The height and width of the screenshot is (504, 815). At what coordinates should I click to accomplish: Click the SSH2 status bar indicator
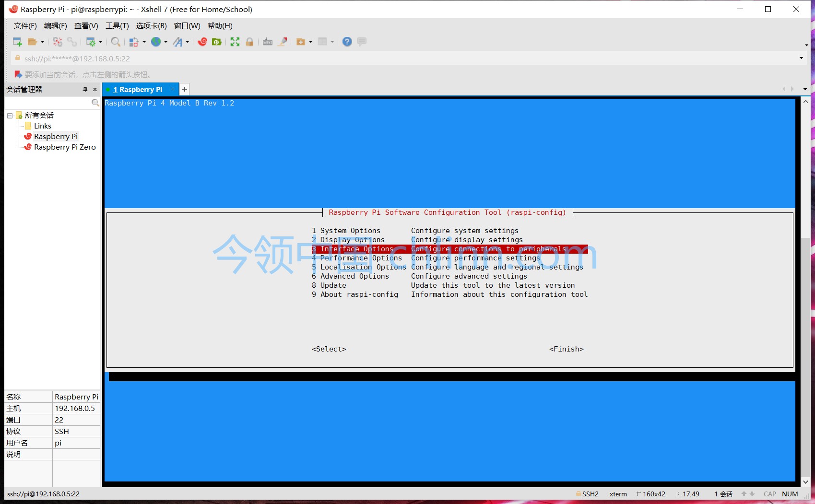pyautogui.click(x=587, y=494)
